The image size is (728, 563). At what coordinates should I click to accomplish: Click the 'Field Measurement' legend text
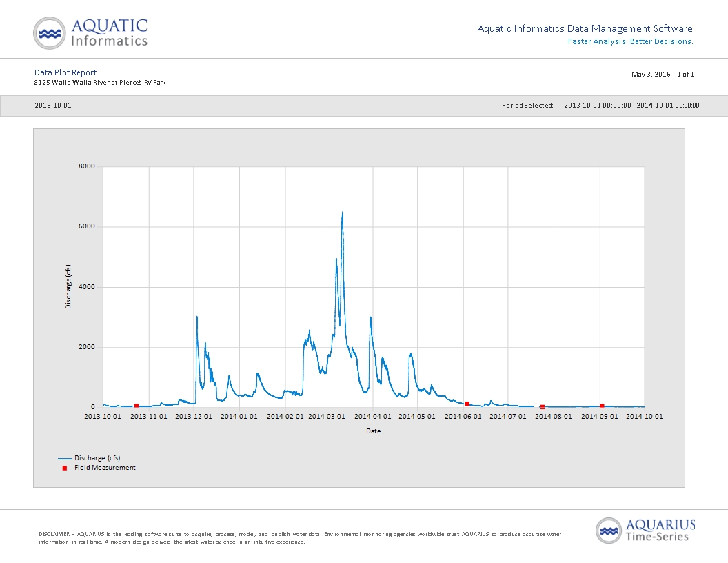105,468
